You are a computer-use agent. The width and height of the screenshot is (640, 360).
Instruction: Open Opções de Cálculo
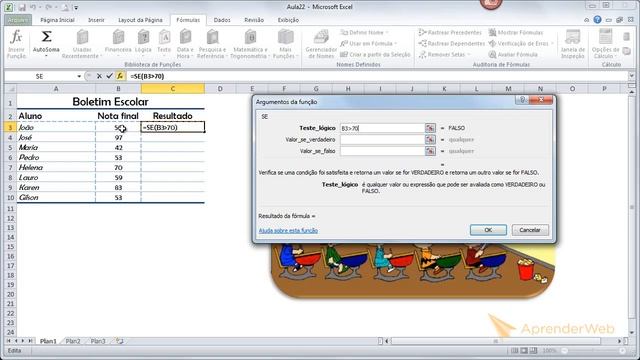click(605, 44)
